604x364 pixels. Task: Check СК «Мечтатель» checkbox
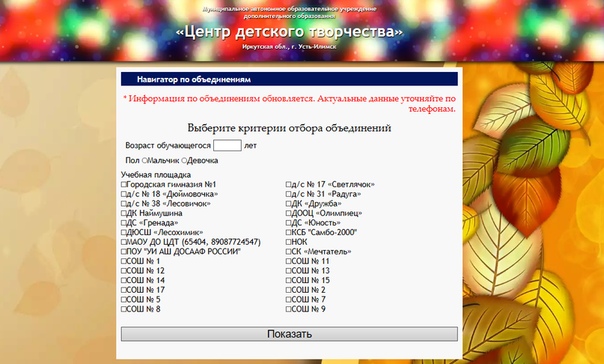288,252
